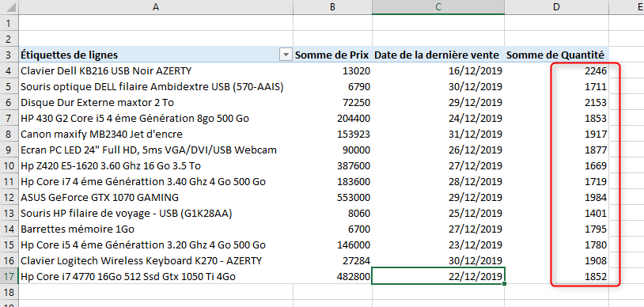The image size is (644, 307).
Task: Select the Hp Core i5 4 éme Générattion cell
Action: click(156, 245)
